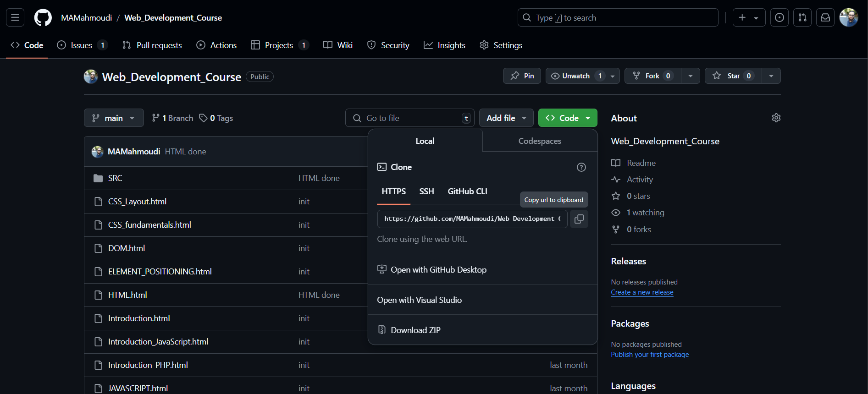868x394 pixels.
Task: Open the Add file dropdown
Action: pyautogui.click(x=506, y=118)
